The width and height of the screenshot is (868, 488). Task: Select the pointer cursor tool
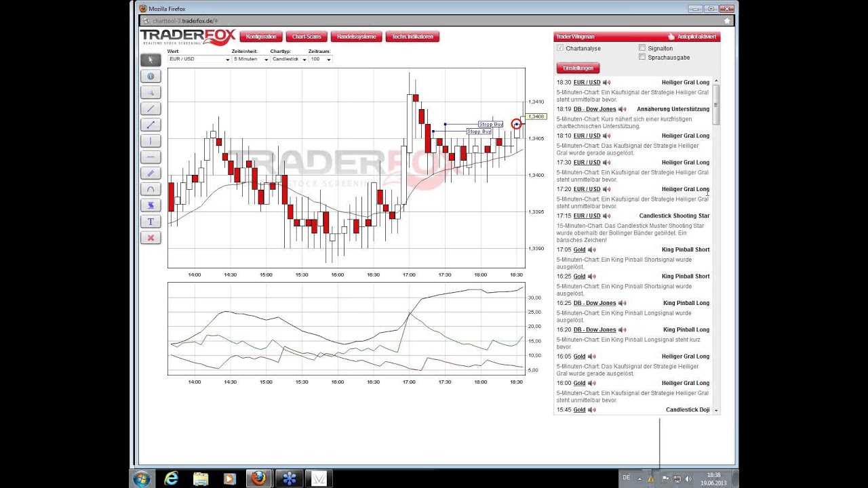tap(151, 60)
